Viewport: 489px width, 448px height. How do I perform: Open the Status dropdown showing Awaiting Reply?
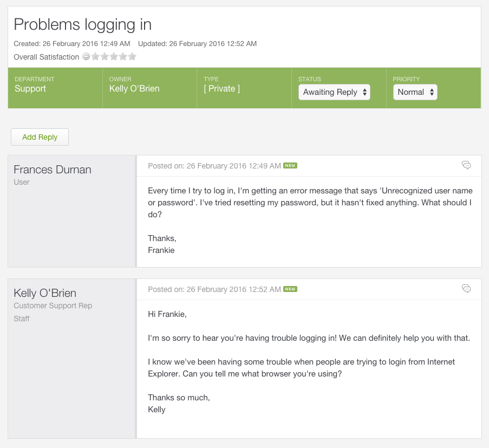[x=334, y=92]
